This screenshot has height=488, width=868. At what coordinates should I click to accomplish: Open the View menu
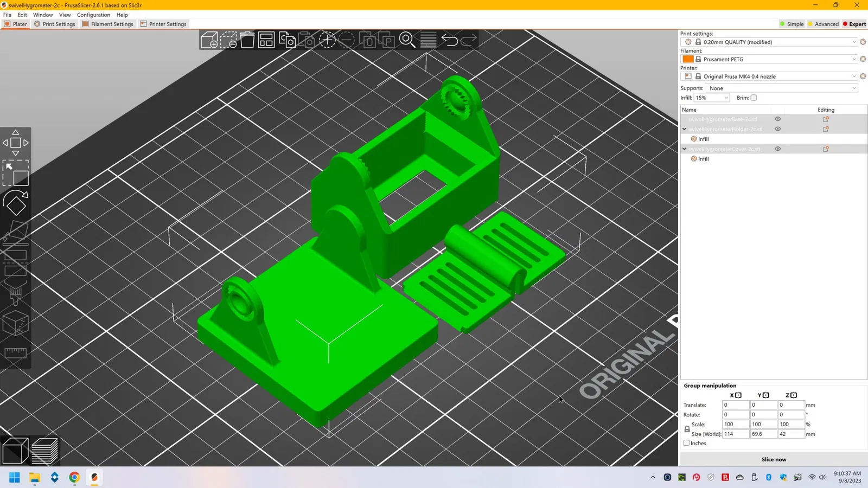pos(65,15)
